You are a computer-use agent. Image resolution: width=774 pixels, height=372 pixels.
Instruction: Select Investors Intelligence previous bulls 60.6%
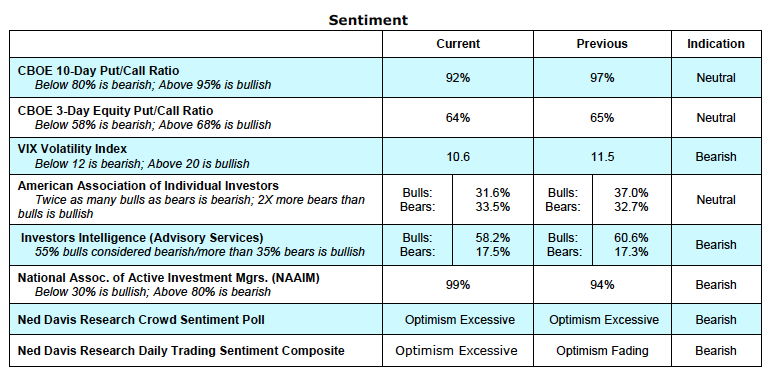(x=631, y=238)
